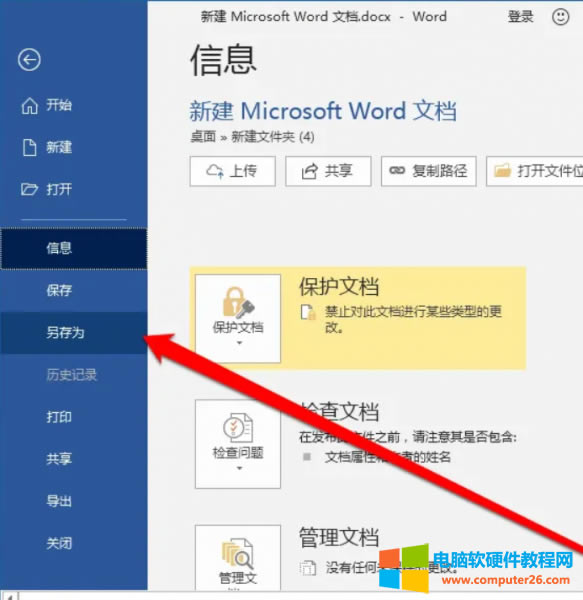Click the back arrow to return to document

coord(29,60)
